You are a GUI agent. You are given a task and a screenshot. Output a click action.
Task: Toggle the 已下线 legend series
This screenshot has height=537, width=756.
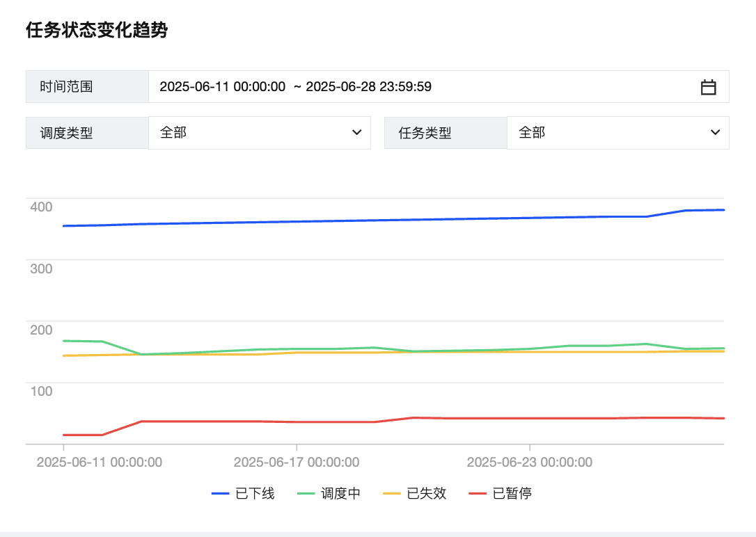[x=243, y=493]
